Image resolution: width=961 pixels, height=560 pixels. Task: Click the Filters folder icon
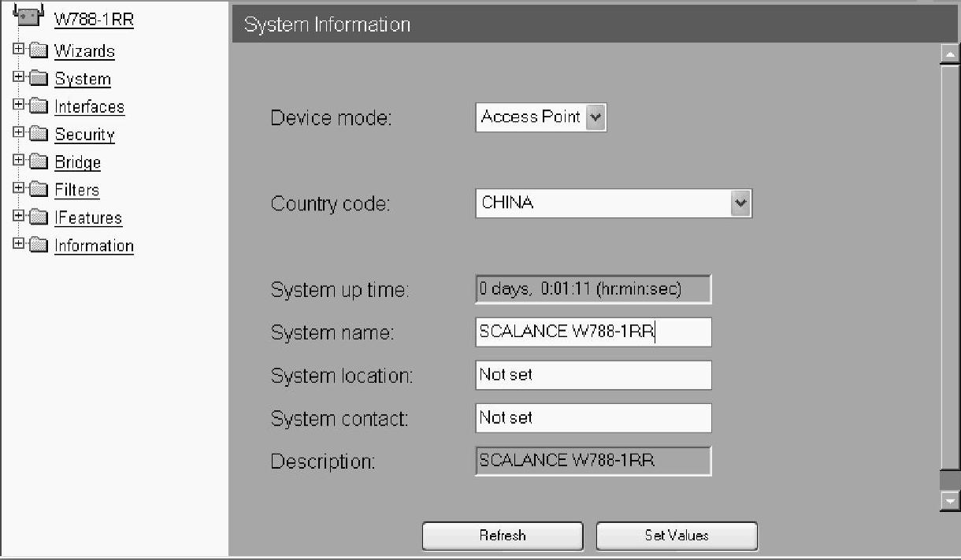[39, 190]
